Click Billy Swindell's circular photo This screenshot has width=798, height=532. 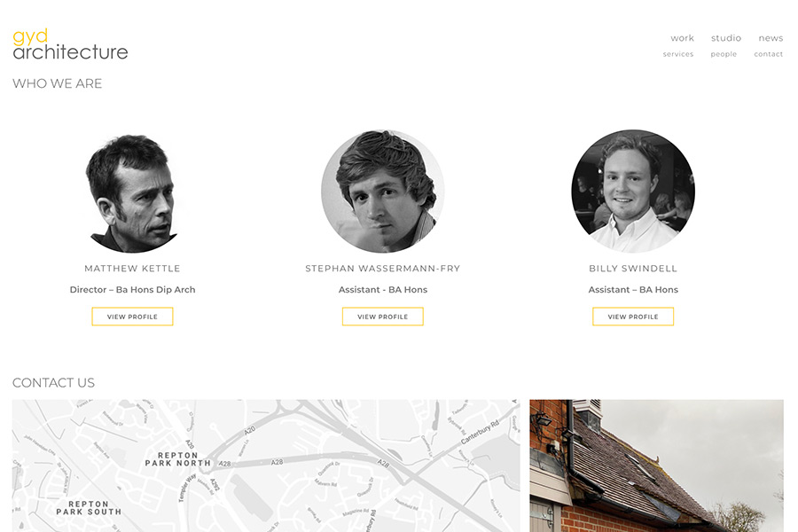click(633, 192)
